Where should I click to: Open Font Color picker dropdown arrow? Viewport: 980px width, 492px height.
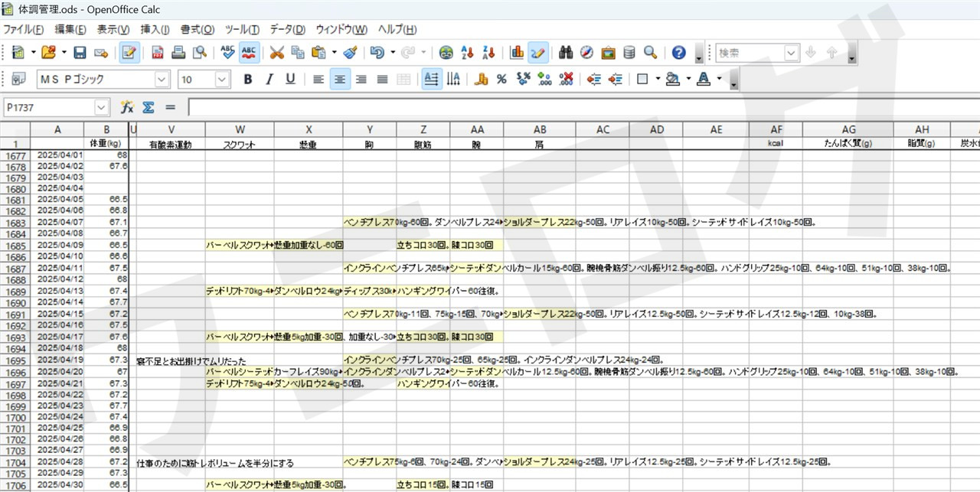[719, 79]
